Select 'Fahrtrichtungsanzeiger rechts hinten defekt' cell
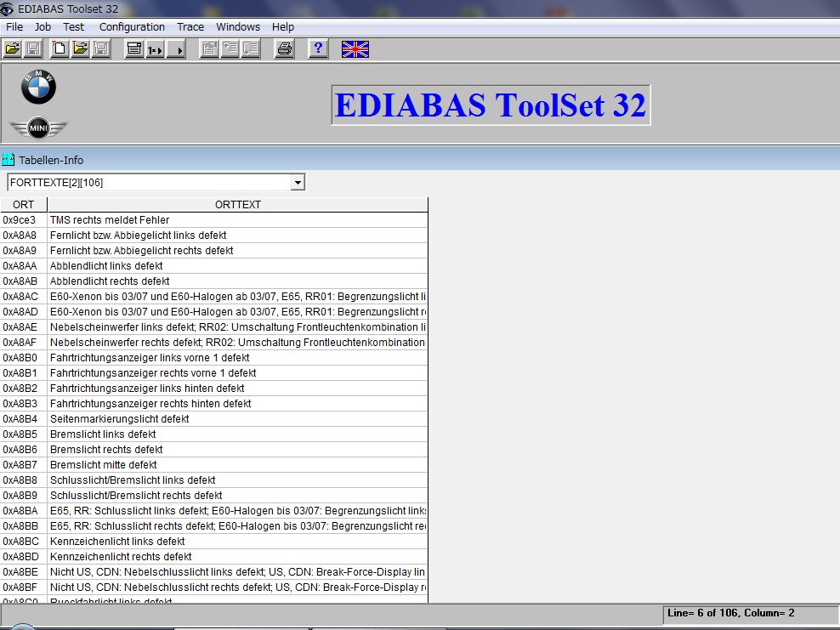The width and height of the screenshot is (840, 630). point(238,403)
